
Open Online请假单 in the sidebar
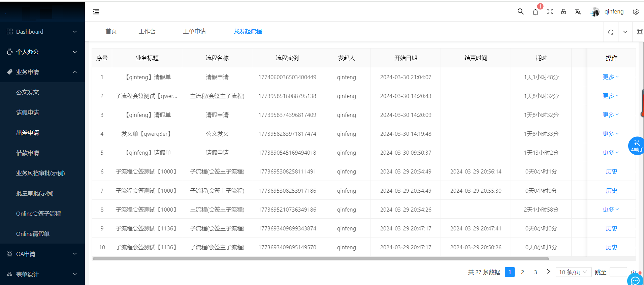(33, 234)
